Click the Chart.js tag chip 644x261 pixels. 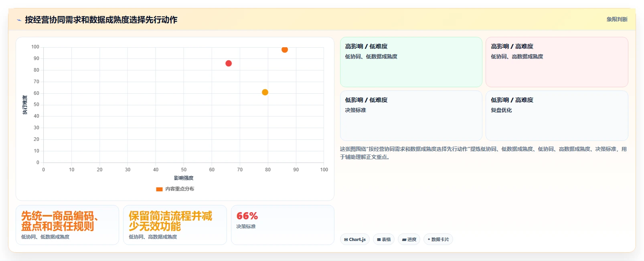pos(355,239)
